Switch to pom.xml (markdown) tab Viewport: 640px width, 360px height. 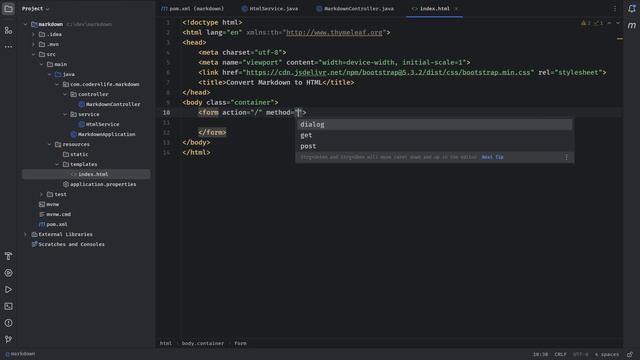click(x=193, y=9)
